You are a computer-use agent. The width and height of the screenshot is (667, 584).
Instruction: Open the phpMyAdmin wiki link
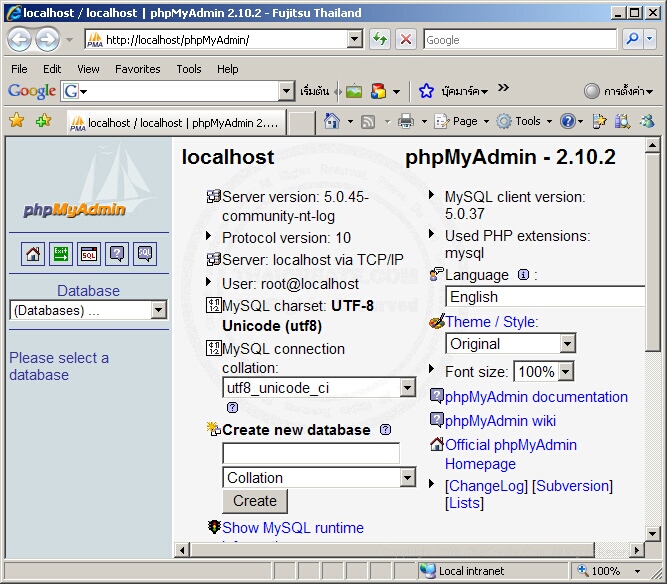500,421
